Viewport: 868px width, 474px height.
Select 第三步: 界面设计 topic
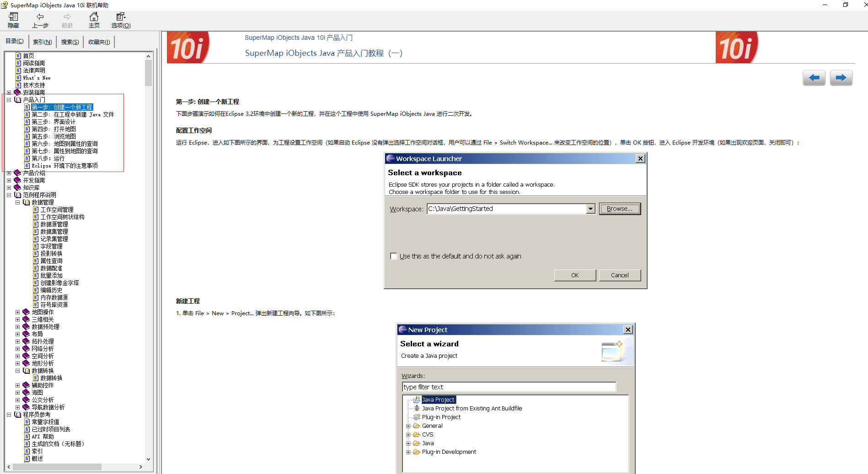(x=54, y=122)
